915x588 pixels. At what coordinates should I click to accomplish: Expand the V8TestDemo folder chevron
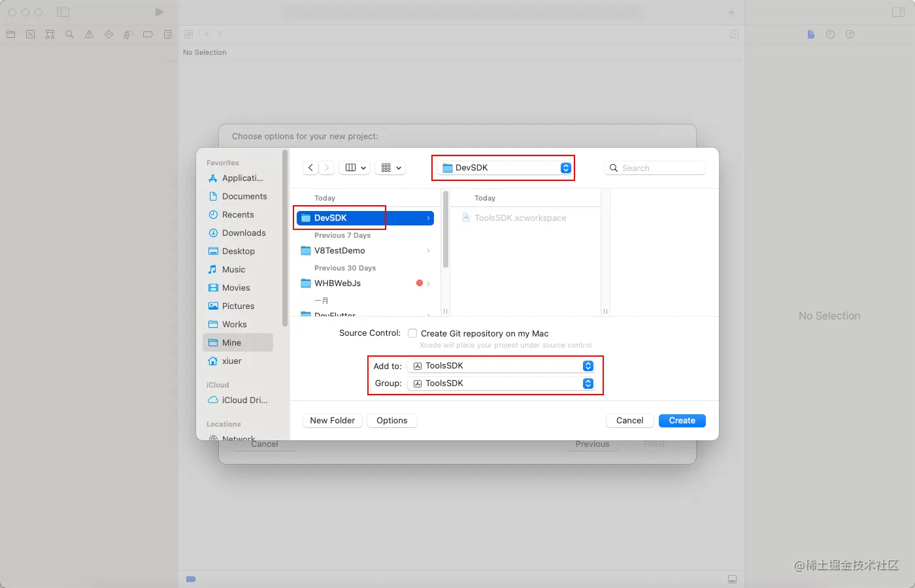pos(428,251)
